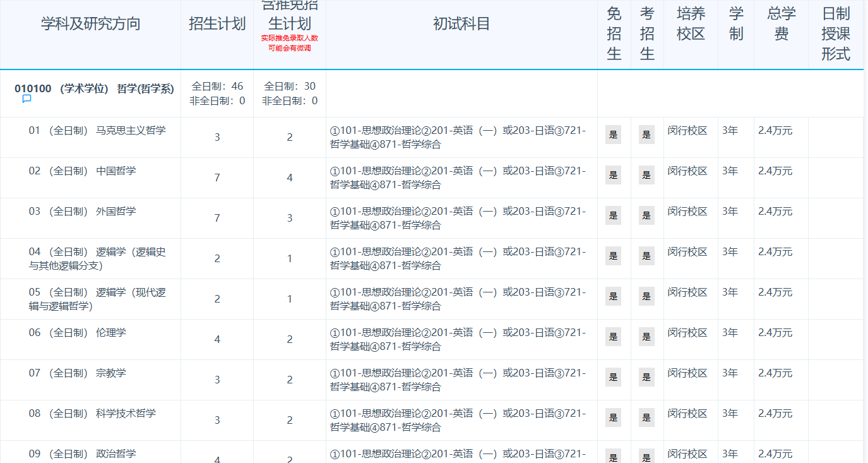This screenshot has height=463, width=868.
Task: Toggle the 免招生 是 badge for 宗教学
Action: [613, 377]
